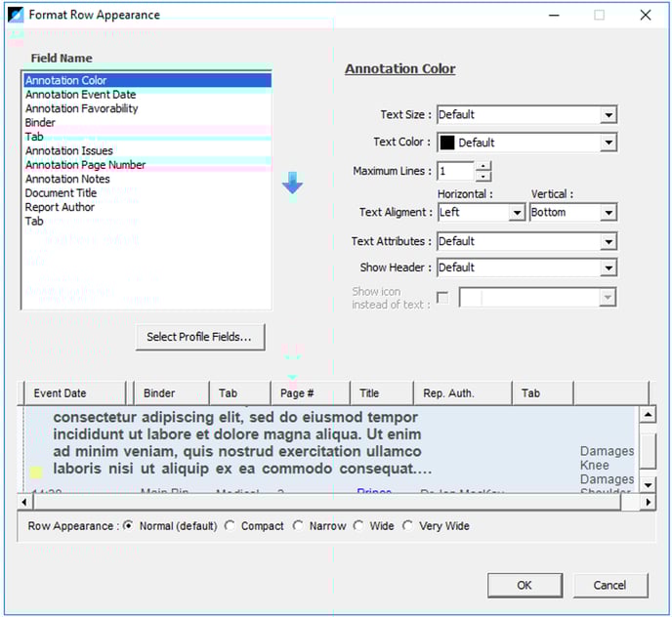
Task: Open the disabled icon selection dropdown
Action: 608,298
